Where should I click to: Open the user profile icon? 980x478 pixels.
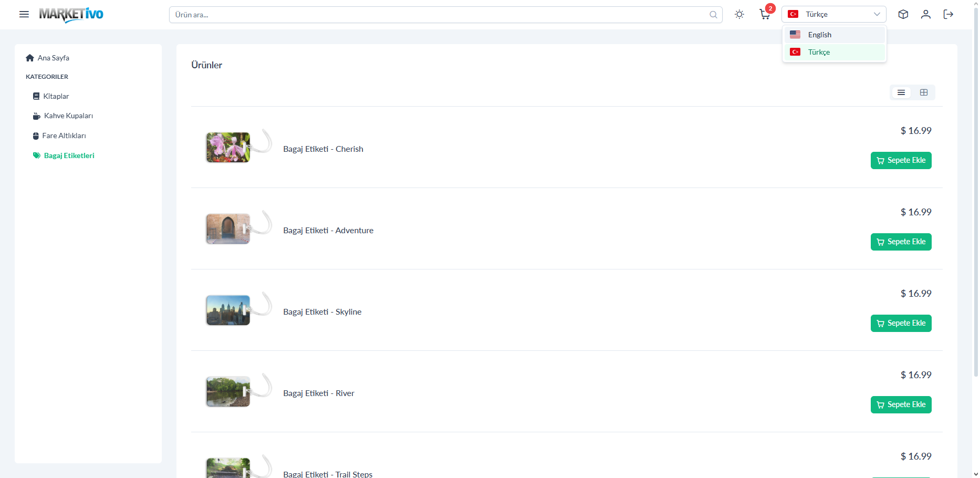(926, 14)
